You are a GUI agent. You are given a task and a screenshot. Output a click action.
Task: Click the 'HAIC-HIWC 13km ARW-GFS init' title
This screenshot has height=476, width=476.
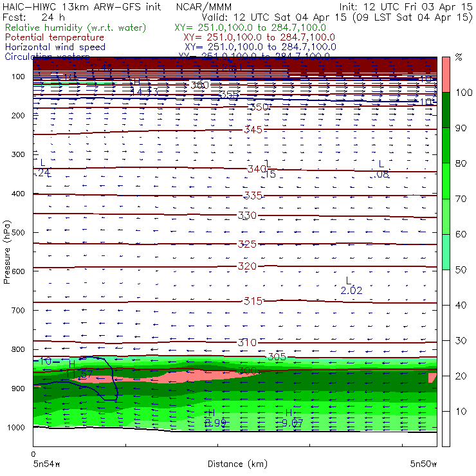click(82, 6)
